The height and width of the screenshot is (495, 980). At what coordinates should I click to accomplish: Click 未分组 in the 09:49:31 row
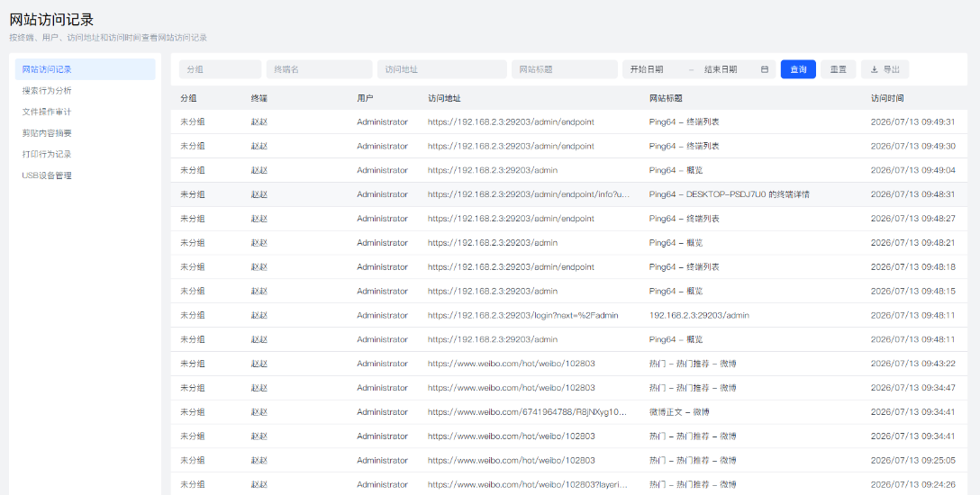(x=193, y=121)
